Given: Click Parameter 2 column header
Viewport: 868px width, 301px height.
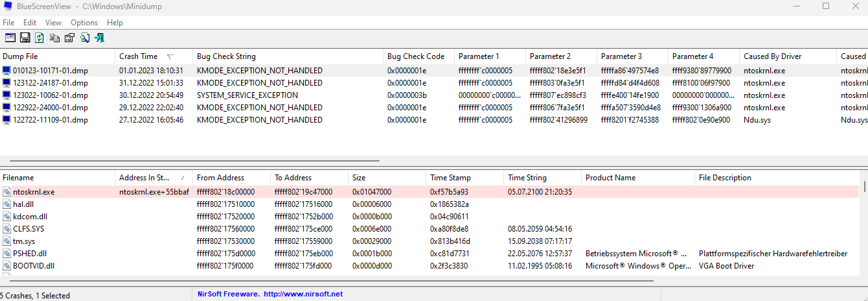Looking at the screenshot, I should pos(562,56).
